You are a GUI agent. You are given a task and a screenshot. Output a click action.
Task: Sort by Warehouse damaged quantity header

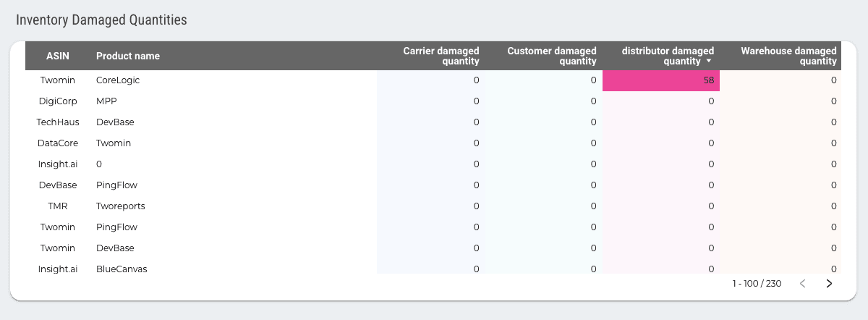pos(788,56)
